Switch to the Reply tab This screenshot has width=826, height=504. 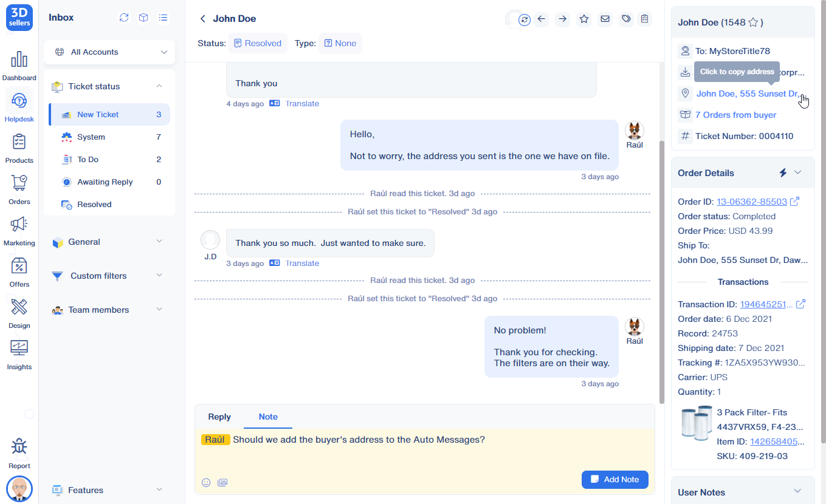click(x=219, y=417)
